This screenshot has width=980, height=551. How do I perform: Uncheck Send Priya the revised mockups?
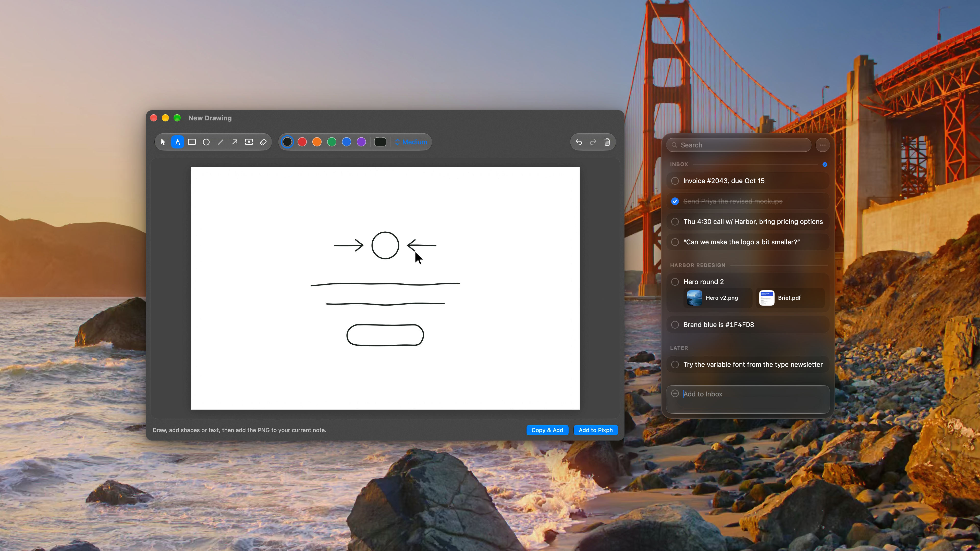(x=675, y=201)
